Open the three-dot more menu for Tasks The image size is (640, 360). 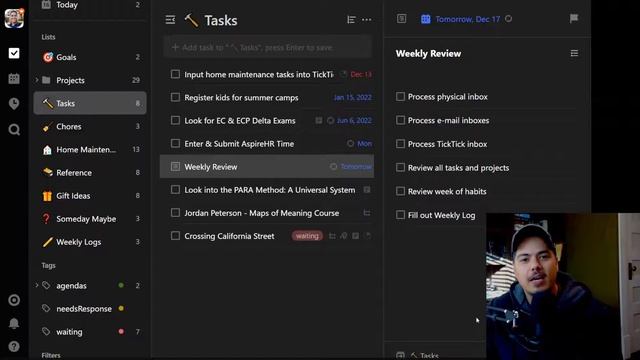click(x=367, y=20)
